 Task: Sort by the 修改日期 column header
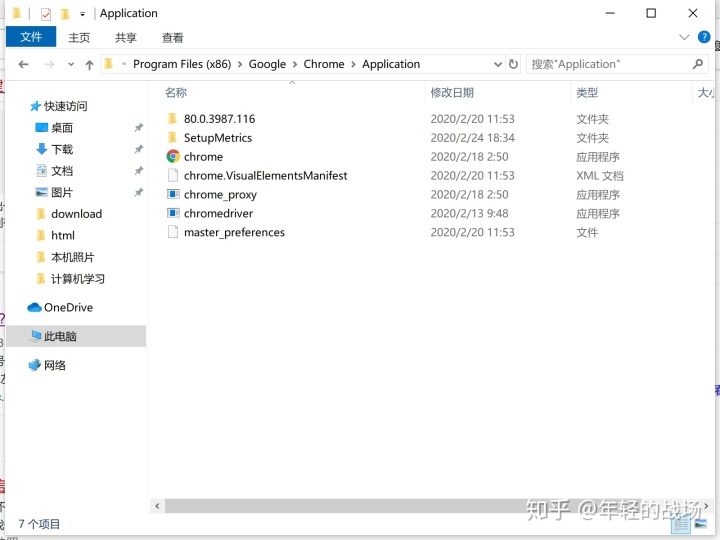[x=452, y=93]
